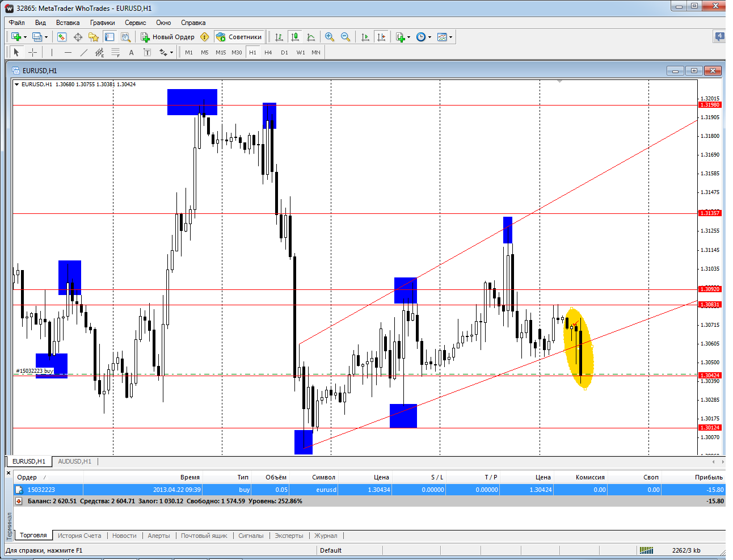Toggle Auto Scroll chart icon
Viewport: 733px width, 560px height.
tap(365, 37)
